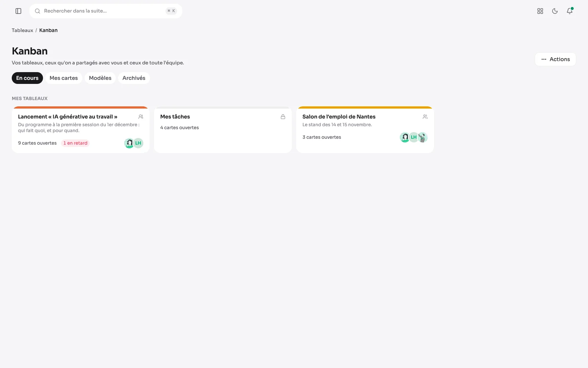Open the apps grid icon

point(540,11)
